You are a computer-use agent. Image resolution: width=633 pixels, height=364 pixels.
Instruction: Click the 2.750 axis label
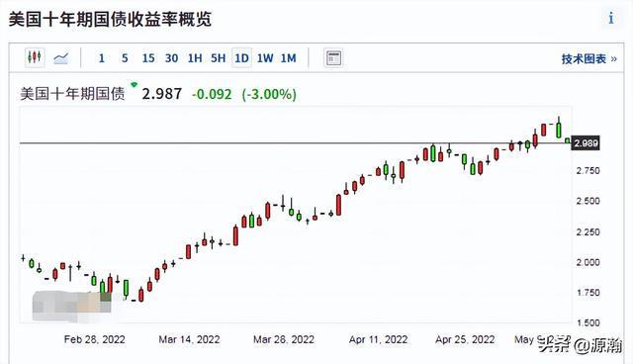coord(588,171)
